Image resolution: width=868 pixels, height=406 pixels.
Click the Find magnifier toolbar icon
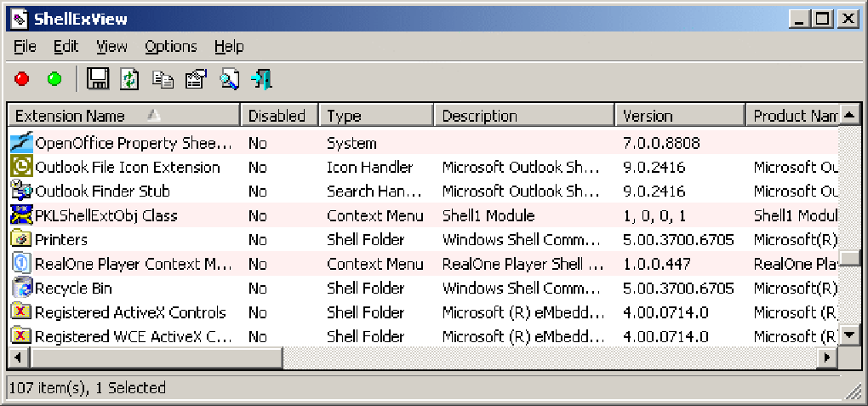[x=229, y=79]
